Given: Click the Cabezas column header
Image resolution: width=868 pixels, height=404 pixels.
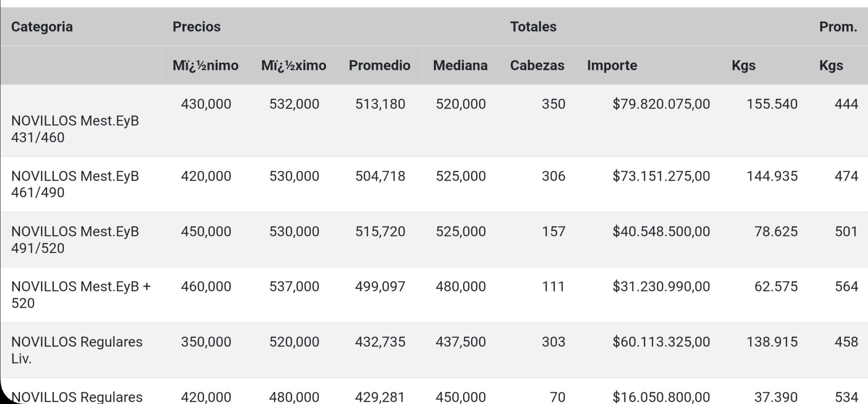Looking at the screenshot, I should pyautogui.click(x=537, y=66).
